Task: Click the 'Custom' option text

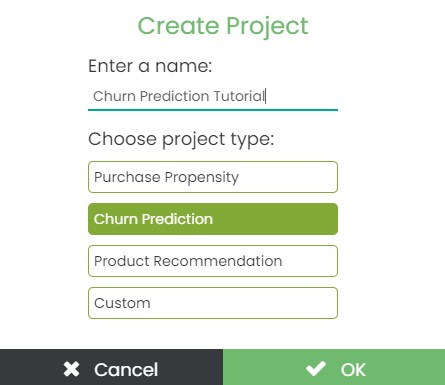Action: (x=122, y=303)
